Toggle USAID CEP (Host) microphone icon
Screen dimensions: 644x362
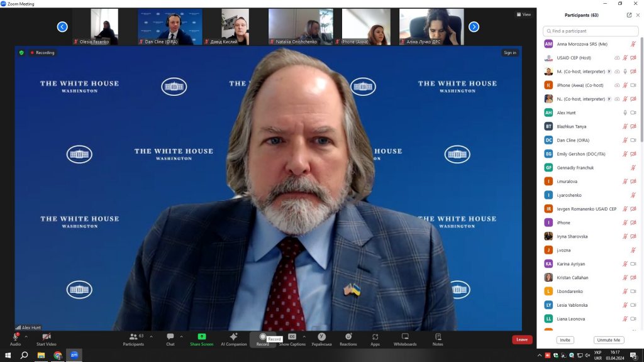coord(625,58)
